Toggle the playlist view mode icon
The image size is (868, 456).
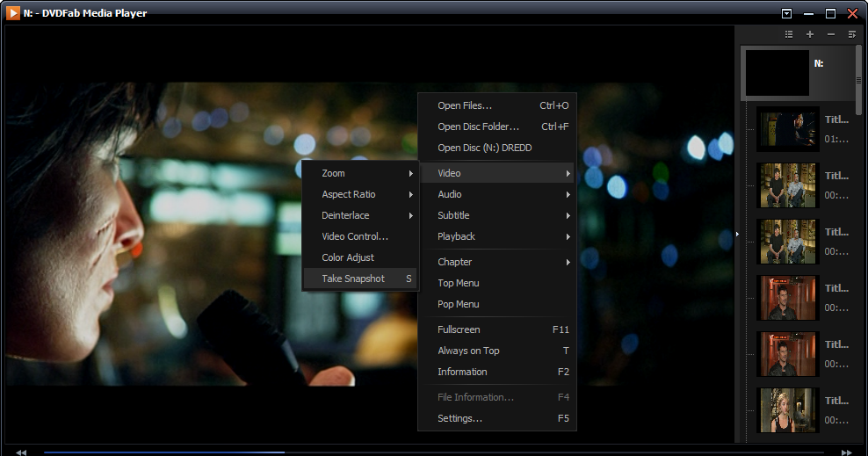789,34
